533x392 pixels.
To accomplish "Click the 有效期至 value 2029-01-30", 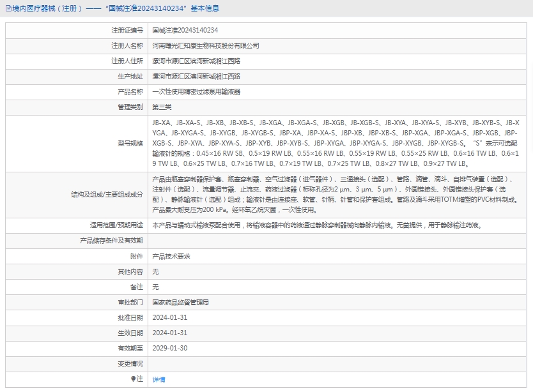I will click(169, 348).
